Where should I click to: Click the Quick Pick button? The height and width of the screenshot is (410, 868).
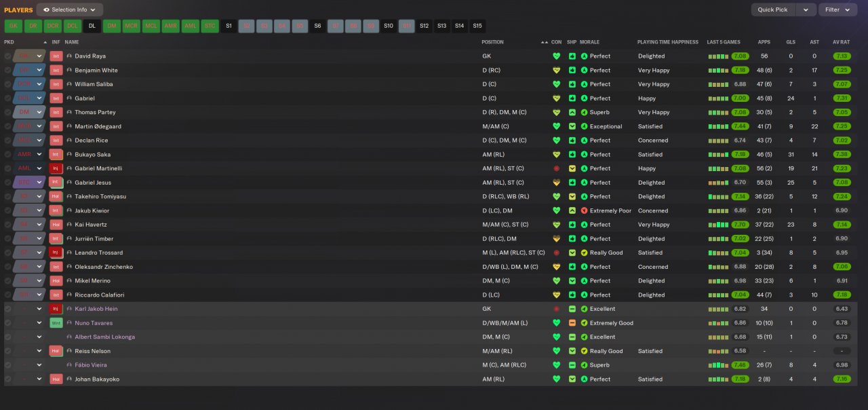(x=773, y=10)
